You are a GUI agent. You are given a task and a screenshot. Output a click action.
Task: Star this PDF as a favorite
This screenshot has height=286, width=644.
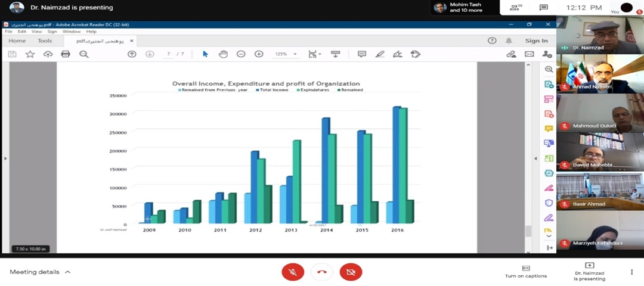[30, 54]
